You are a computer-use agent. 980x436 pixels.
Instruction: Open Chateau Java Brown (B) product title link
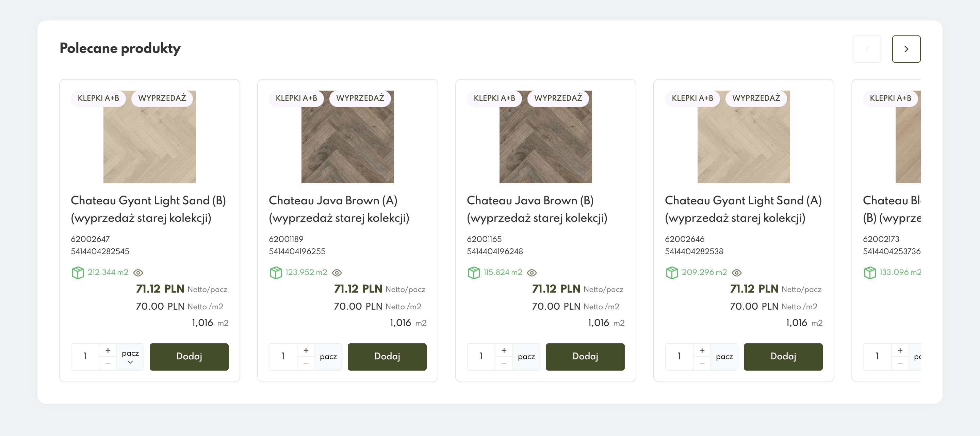point(537,209)
